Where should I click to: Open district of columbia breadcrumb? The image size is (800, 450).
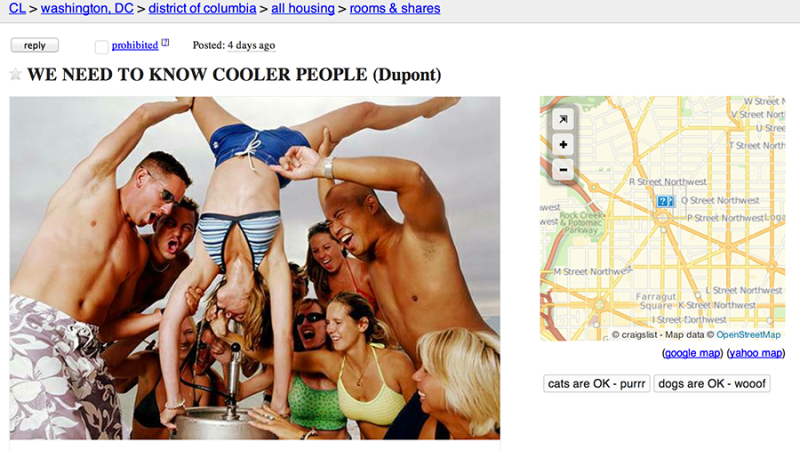(x=202, y=8)
